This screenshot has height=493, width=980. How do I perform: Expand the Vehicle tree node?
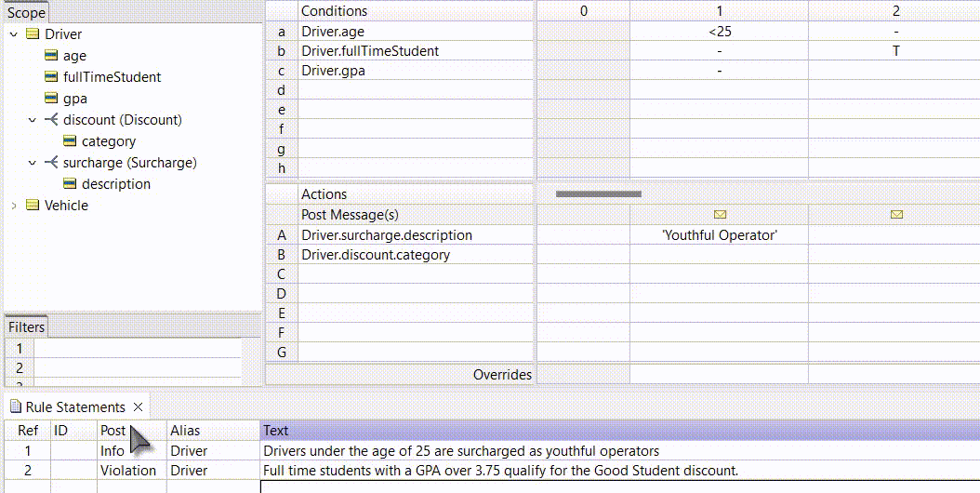(13, 206)
